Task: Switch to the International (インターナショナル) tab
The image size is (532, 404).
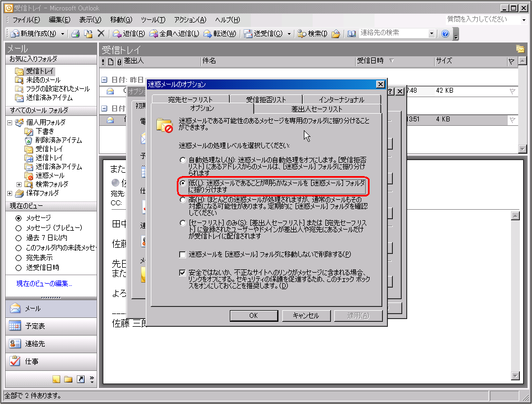Action: 341,99
